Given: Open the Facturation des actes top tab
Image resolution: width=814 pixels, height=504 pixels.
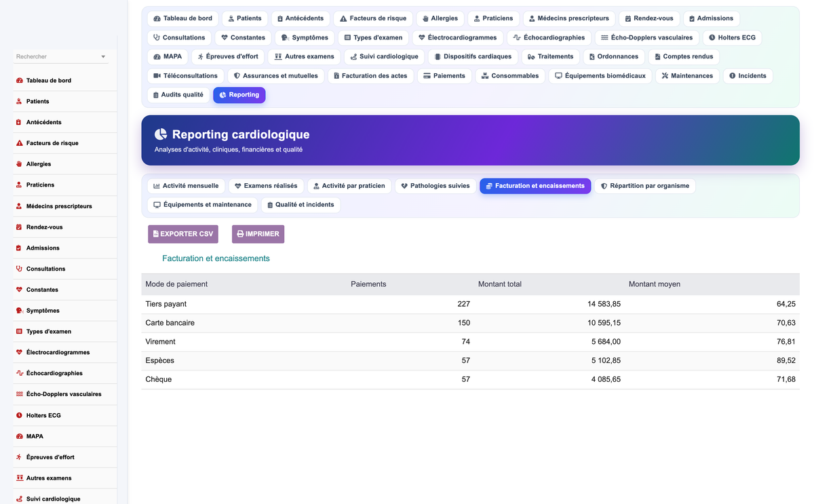Looking at the screenshot, I should click(370, 75).
